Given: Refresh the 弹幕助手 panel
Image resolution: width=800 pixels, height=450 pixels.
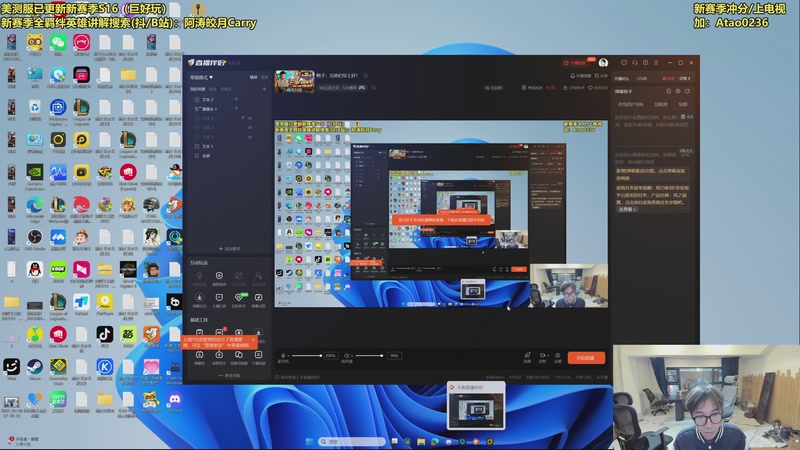Looking at the screenshot, I should pos(687,91).
